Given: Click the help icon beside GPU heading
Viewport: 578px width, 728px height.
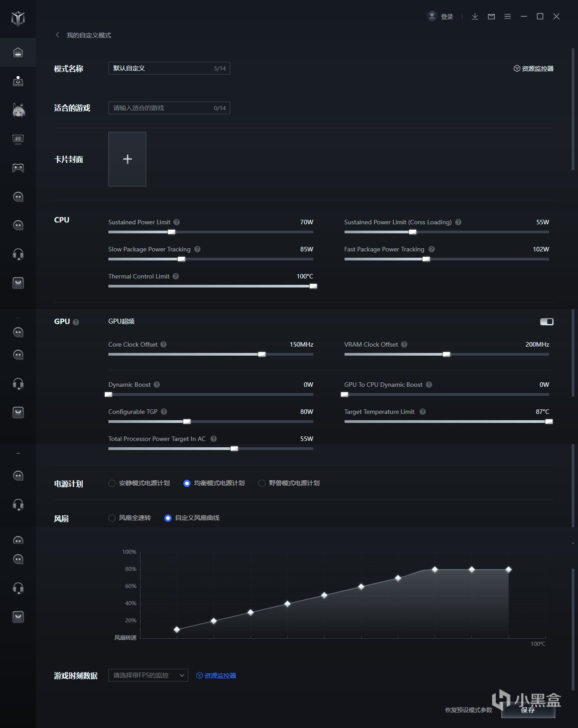Looking at the screenshot, I should coord(76,322).
